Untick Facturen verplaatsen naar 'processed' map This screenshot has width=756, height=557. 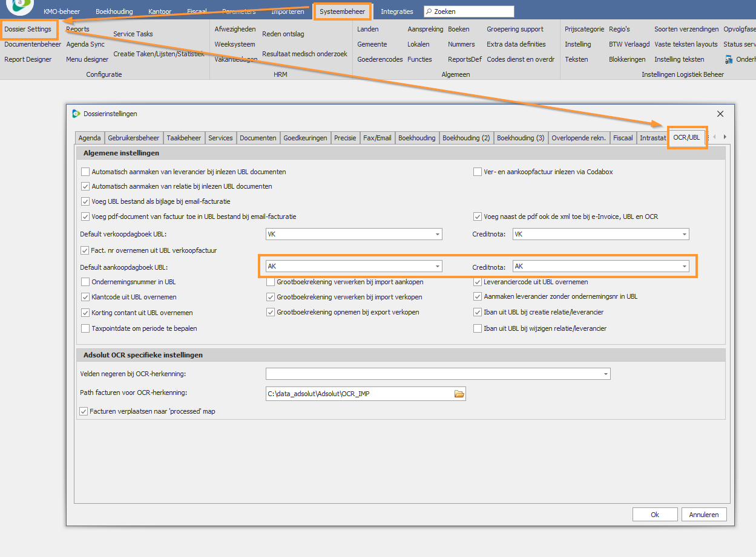click(x=84, y=411)
